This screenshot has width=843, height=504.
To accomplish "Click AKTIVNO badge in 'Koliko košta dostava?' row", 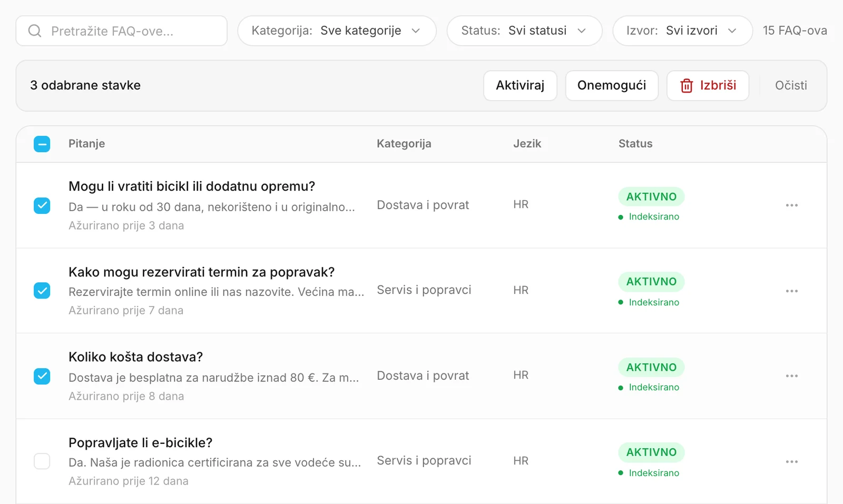I will pos(651,367).
